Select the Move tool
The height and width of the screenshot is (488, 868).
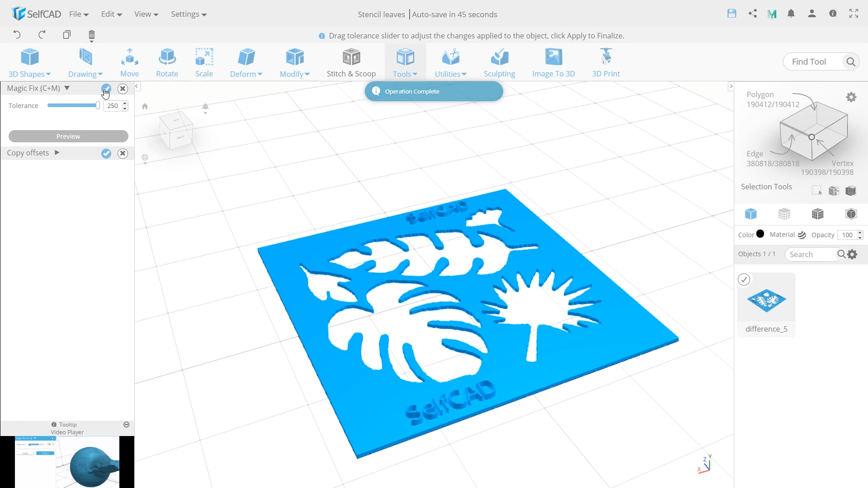130,62
